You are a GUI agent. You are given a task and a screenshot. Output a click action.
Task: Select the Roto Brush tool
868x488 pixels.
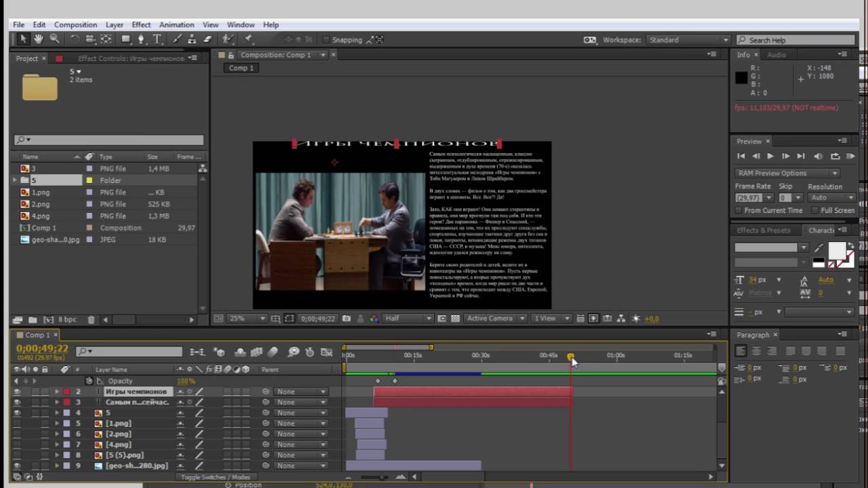229,39
